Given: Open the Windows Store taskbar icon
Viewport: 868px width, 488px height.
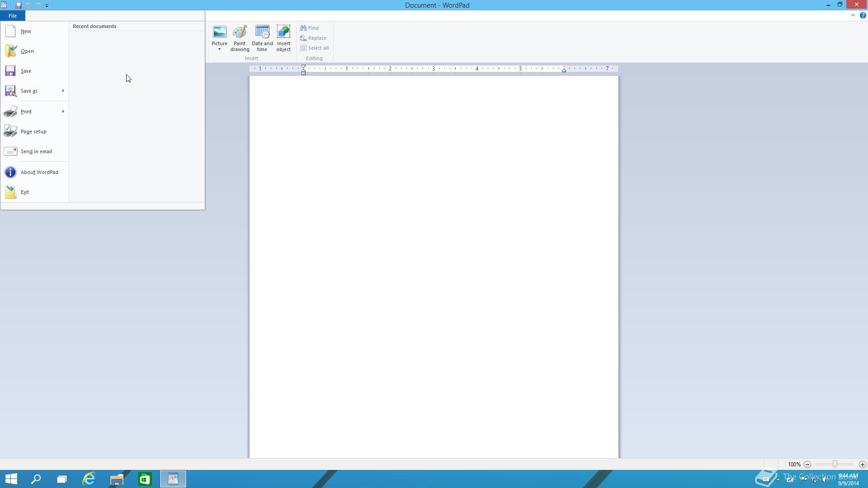Looking at the screenshot, I should point(145,479).
